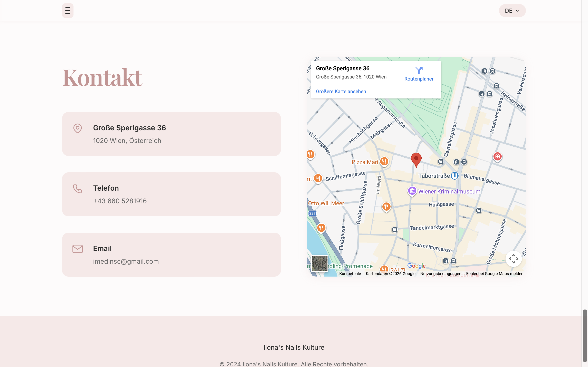
Task: Click the Telefon contact card
Action: pyautogui.click(x=171, y=194)
